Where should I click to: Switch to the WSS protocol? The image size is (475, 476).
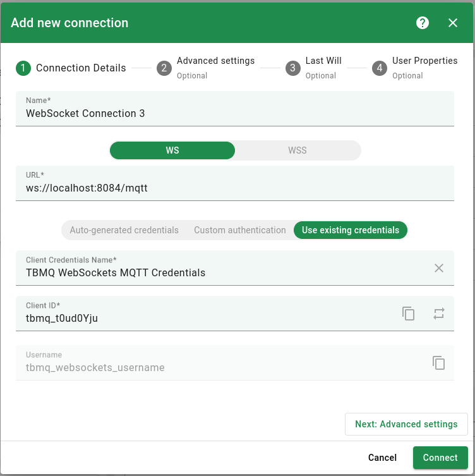(298, 150)
